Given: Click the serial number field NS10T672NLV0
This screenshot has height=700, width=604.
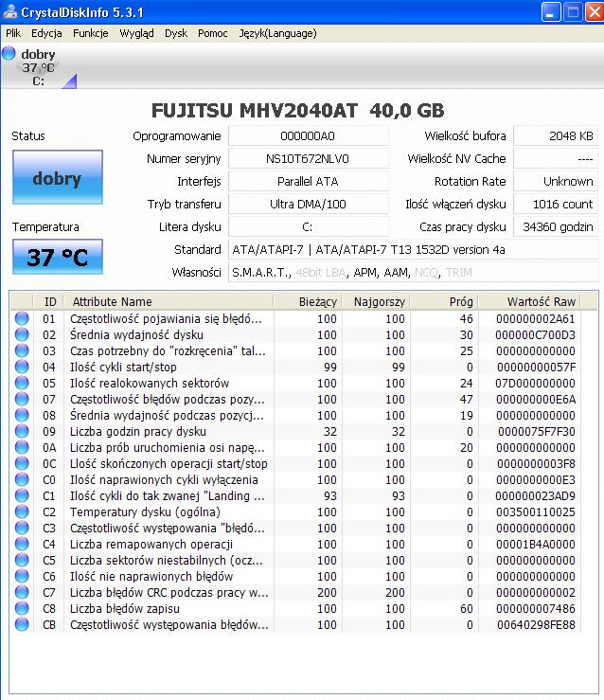Looking at the screenshot, I should [x=308, y=159].
